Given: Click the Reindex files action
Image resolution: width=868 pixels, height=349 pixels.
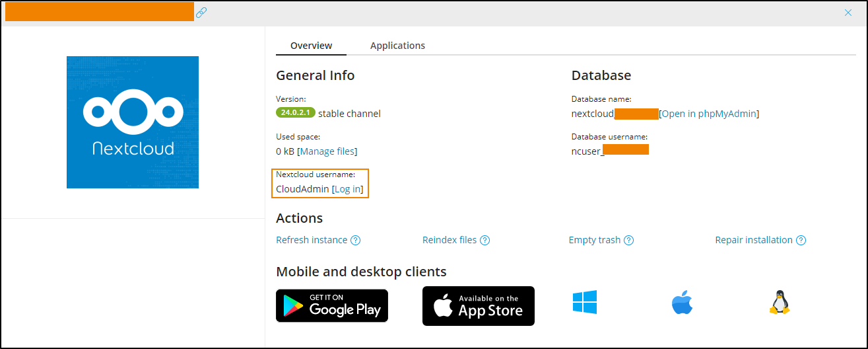Looking at the screenshot, I should pyautogui.click(x=450, y=240).
